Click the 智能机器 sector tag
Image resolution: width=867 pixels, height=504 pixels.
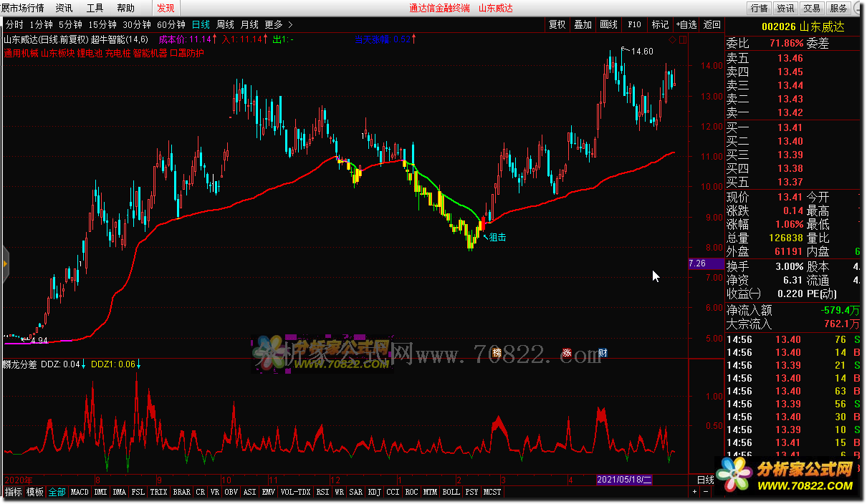tap(150, 53)
